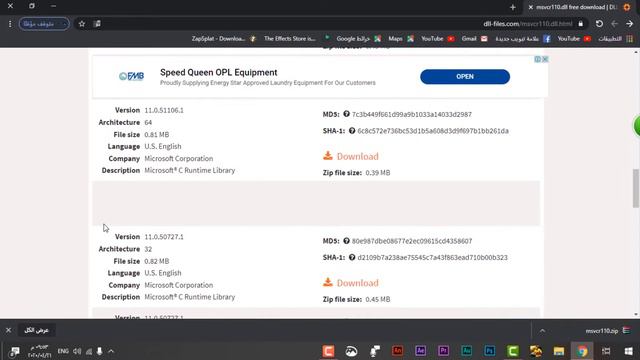Switch the ENG input language
The image size is (640, 360).
(x=63, y=351)
